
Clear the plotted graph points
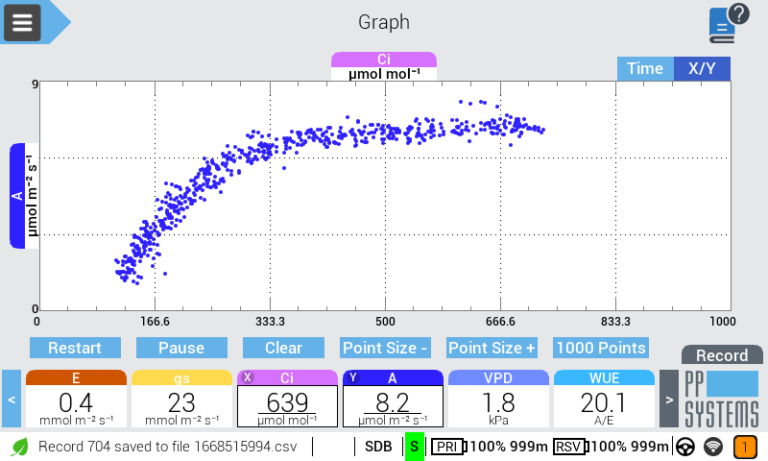(283, 348)
